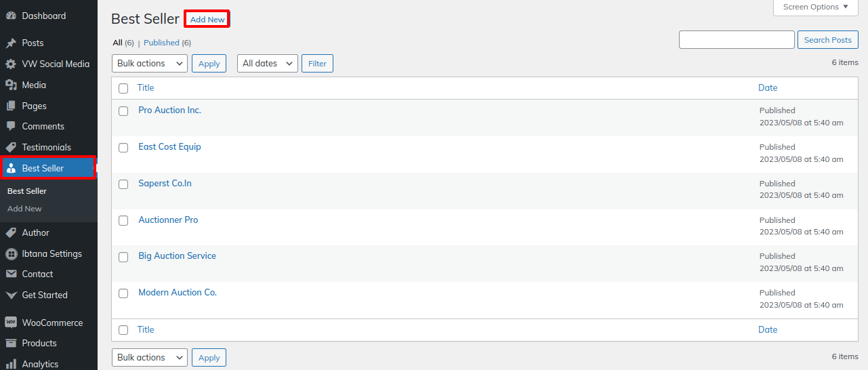Go to the Ibtana Settings menu
The width and height of the screenshot is (868, 370).
(x=51, y=254)
